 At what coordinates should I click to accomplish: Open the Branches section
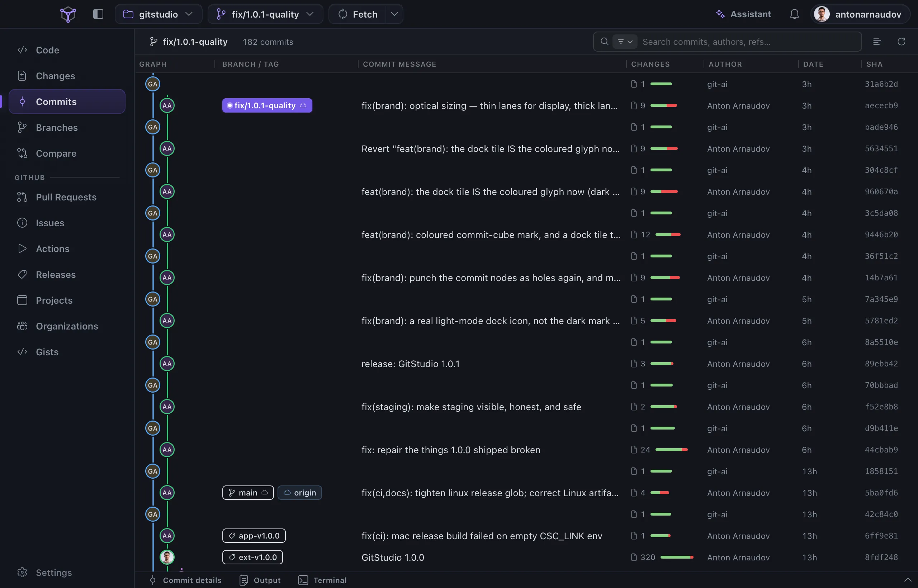(x=67, y=127)
